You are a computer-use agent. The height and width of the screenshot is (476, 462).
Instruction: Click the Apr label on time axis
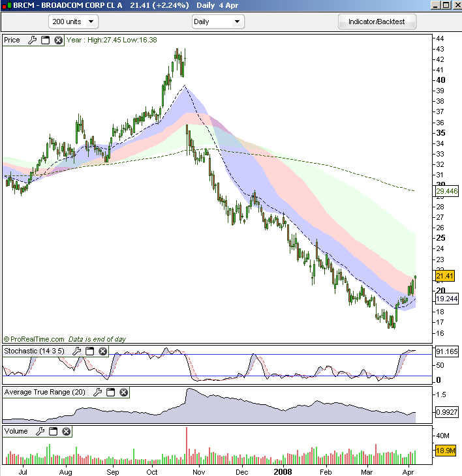pos(408,472)
